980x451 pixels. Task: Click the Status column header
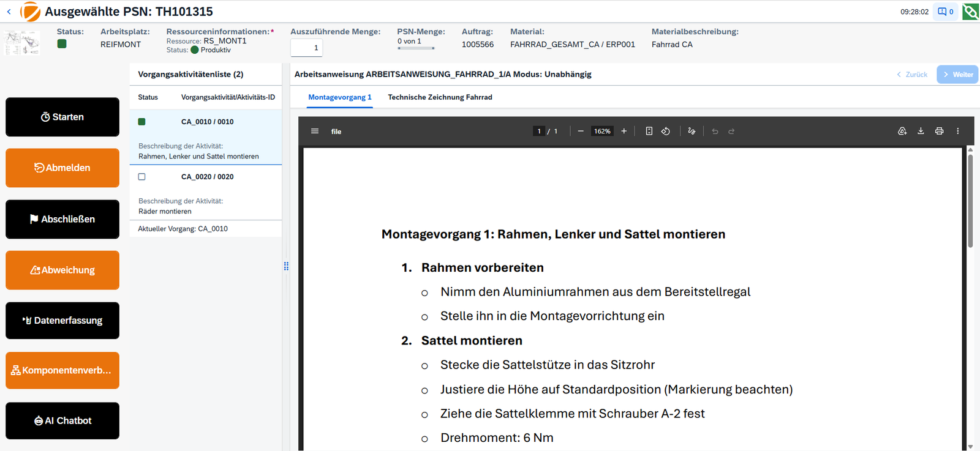click(148, 97)
